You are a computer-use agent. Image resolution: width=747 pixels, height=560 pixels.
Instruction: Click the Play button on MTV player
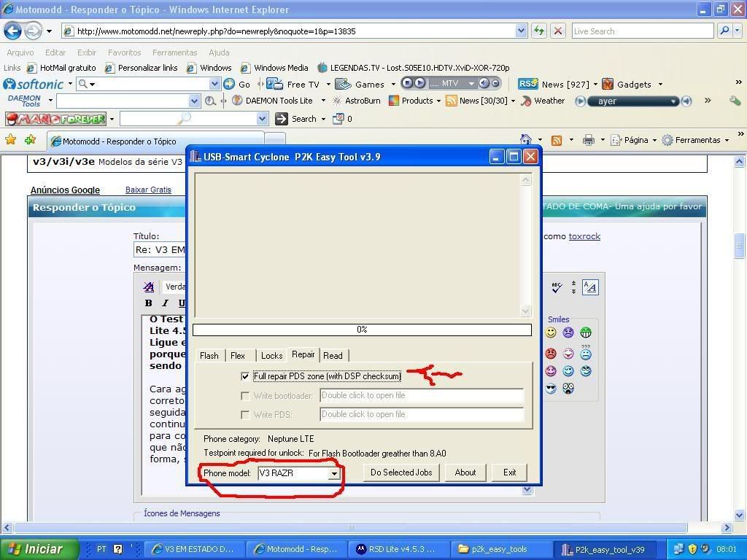point(419,84)
